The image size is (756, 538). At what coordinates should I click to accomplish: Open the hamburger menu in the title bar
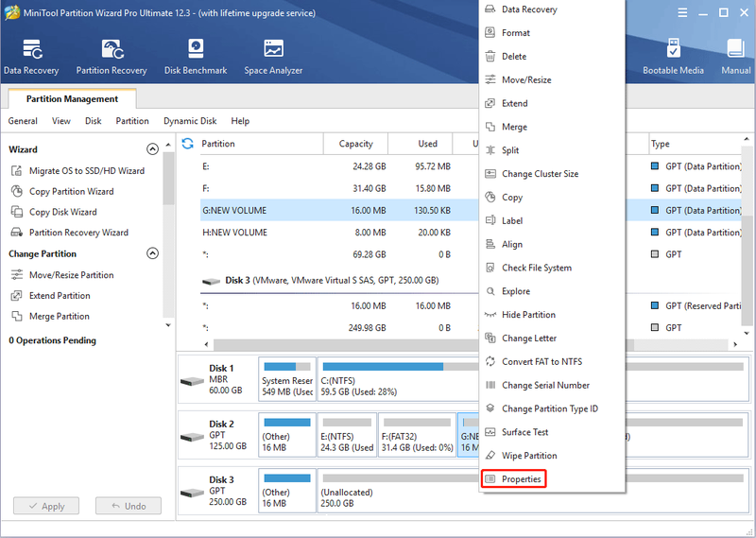coord(682,12)
